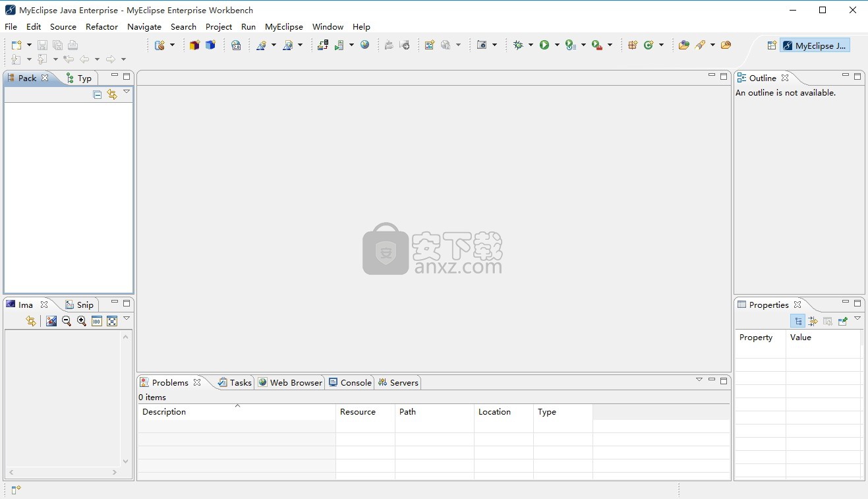Click the greyed-out Save toolbar icon
This screenshot has height=499, width=868.
(42, 45)
